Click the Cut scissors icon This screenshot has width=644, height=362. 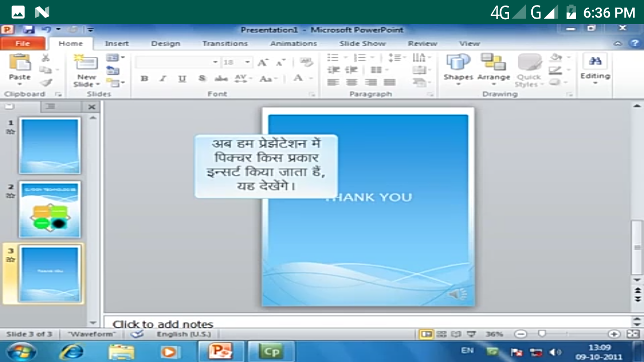pos(45,58)
